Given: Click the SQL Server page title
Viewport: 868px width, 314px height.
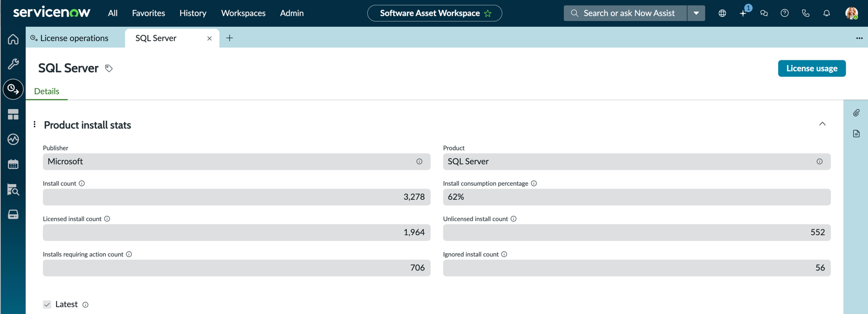Looking at the screenshot, I should coord(68,68).
